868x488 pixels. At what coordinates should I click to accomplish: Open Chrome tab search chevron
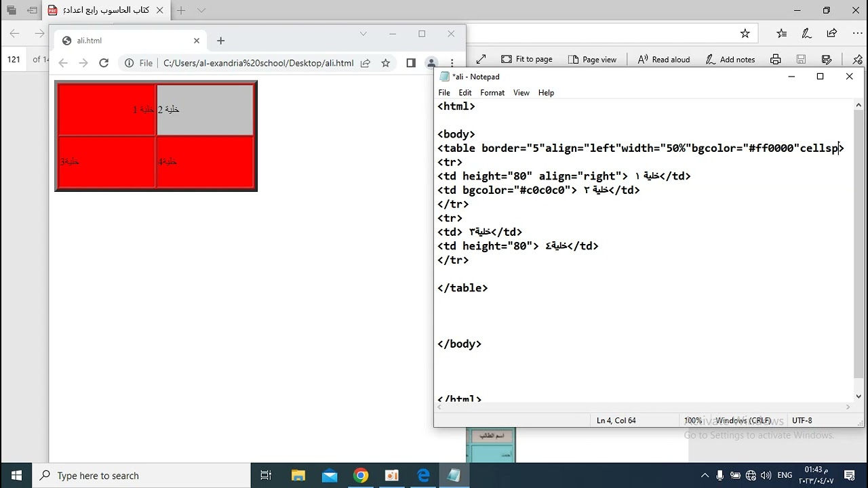pyautogui.click(x=363, y=34)
